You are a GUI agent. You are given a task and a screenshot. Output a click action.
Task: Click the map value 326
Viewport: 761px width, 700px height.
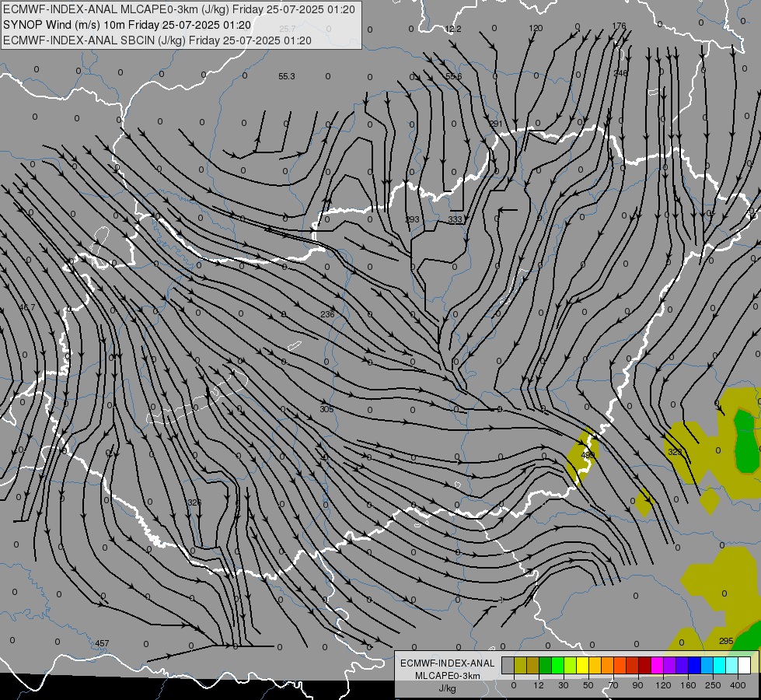click(194, 502)
